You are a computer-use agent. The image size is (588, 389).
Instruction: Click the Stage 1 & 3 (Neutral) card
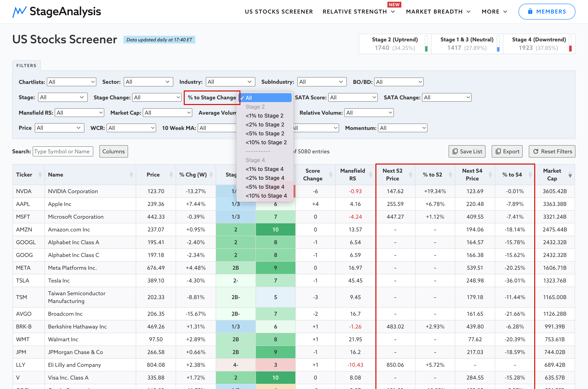467,44
